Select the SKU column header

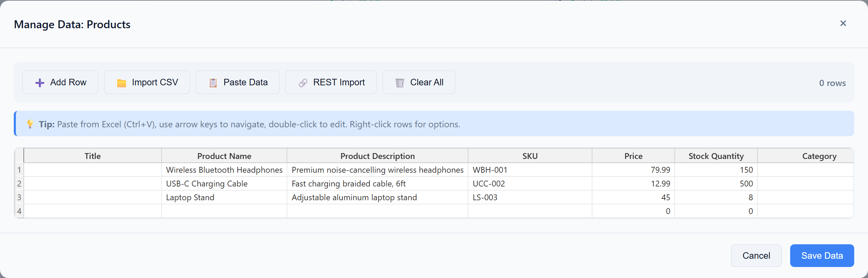point(530,156)
